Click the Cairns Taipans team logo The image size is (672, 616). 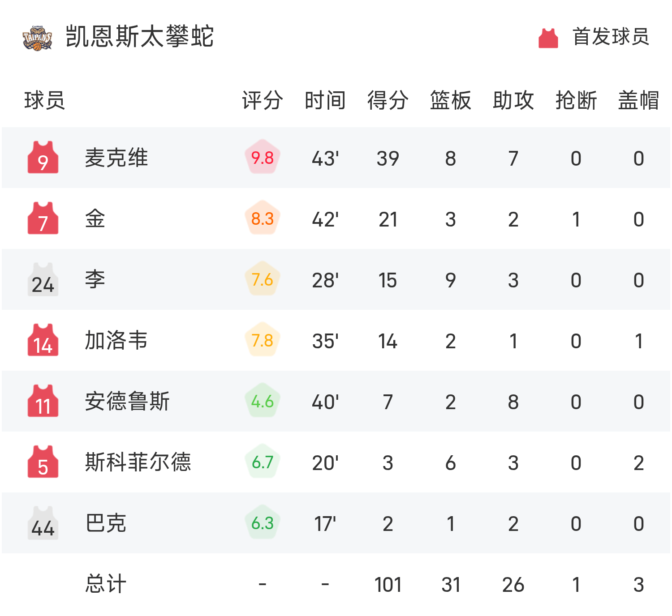(38, 38)
